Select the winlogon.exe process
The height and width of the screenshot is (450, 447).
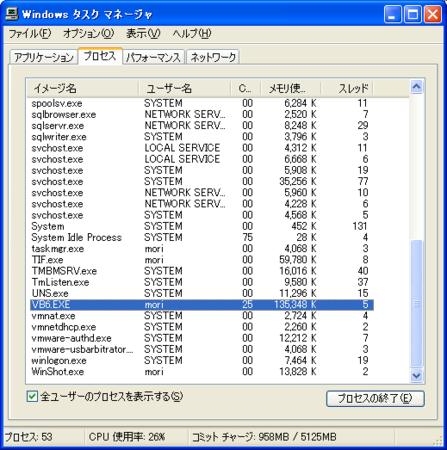pyautogui.click(x=202, y=360)
